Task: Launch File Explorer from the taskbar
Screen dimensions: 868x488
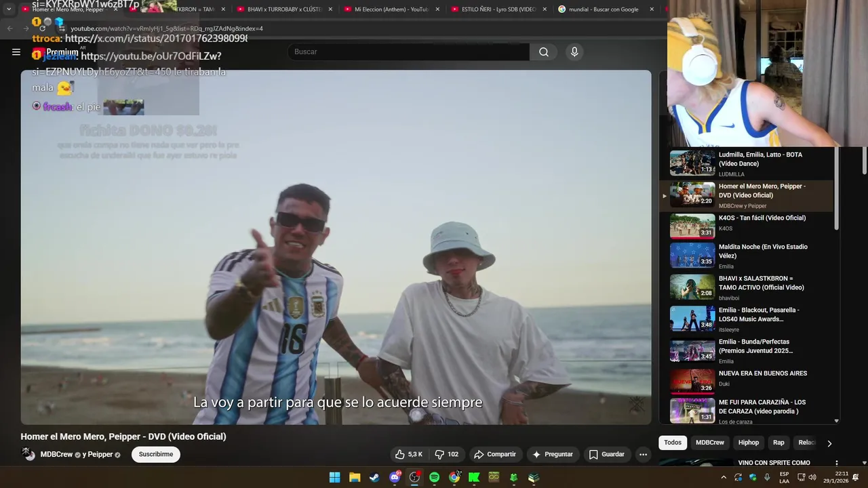Action: click(x=355, y=477)
